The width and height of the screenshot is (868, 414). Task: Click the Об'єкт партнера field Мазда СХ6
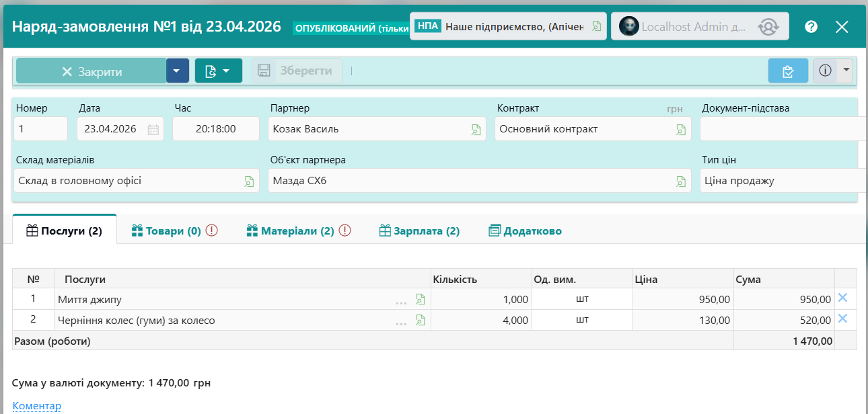click(x=479, y=181)
